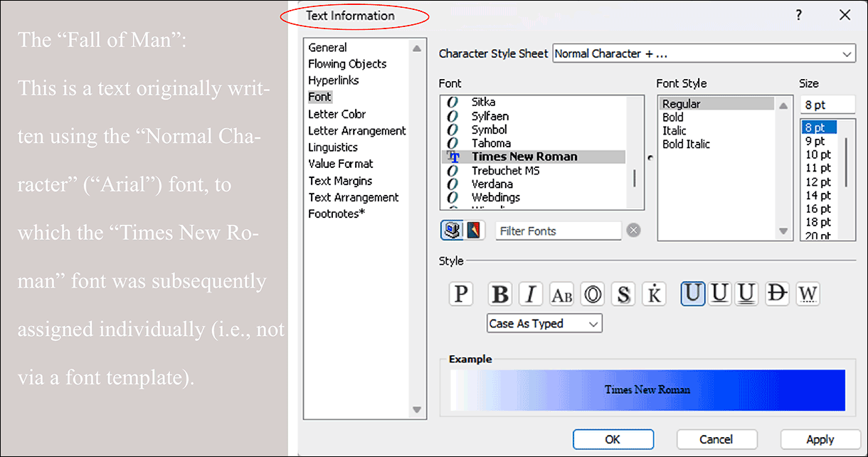The width and height of the screenshot is (868, 457).
Task: Toggle the Bold style button
Action: pyautogui.click(x=501, y=294)
